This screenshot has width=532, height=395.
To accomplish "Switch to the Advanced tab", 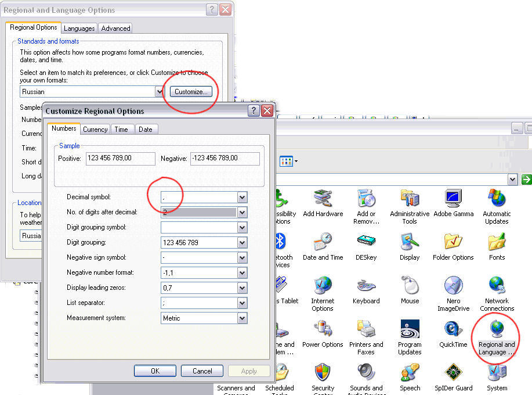I will pos(115,28).
